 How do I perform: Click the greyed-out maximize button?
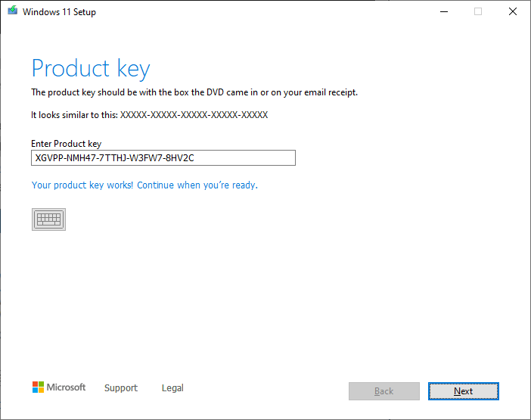pos(478,11)
